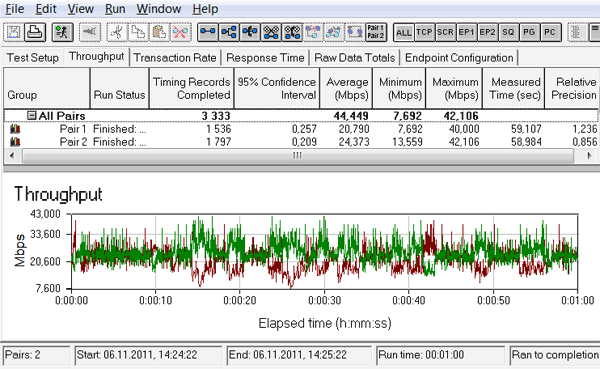Click the Save test icon in the toolbar
The width and height of the screenshot is (600, 369).
pos(14,32)
